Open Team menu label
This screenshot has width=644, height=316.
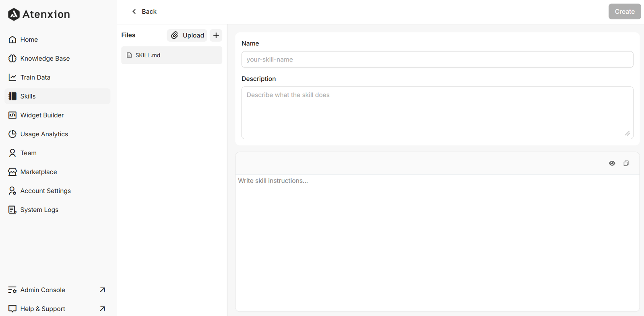click(x=29, y=153)
